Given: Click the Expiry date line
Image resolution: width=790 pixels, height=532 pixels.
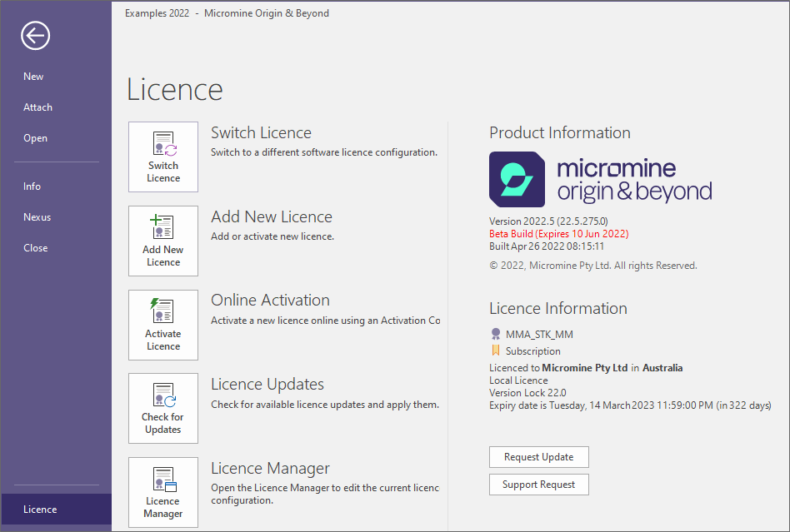Looking at the screenshot, I should pyautogui.click(x=630, y=405).
